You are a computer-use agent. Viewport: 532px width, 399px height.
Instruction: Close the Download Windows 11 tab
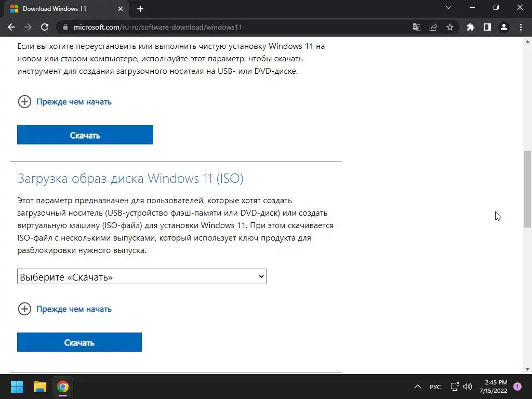121,9
